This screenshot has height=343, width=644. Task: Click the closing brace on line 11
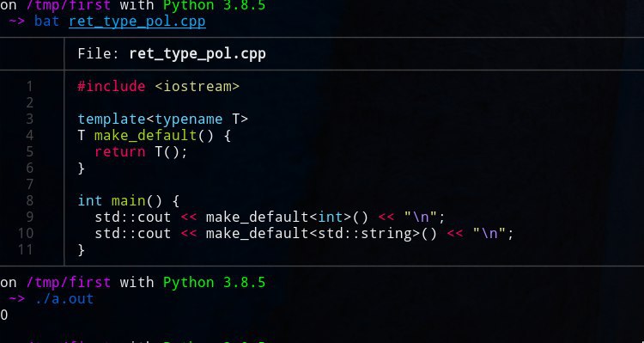82,250
